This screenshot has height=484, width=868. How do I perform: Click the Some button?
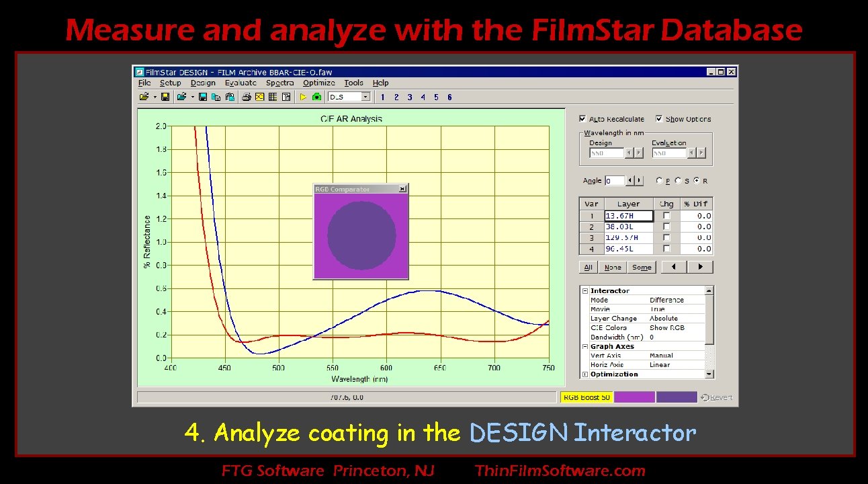pos(642,267)
